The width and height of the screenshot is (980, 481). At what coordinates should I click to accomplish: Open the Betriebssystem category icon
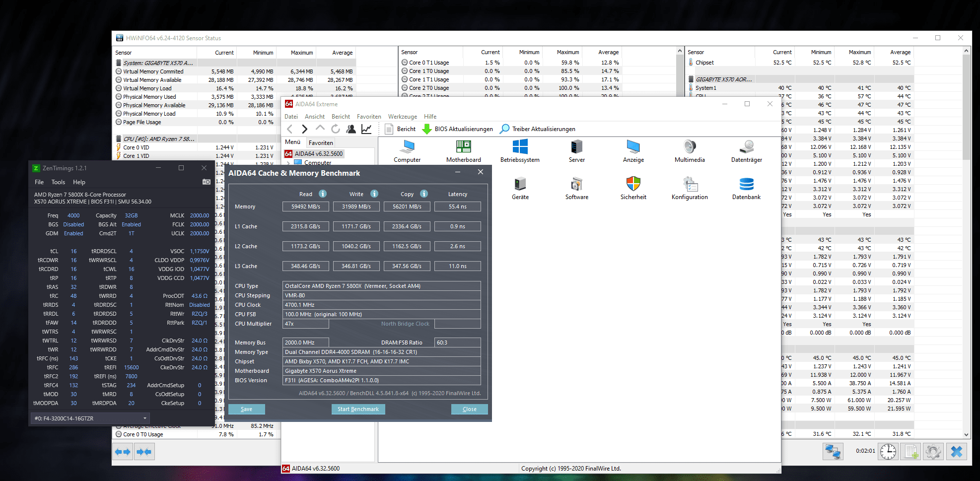(520, 151)
